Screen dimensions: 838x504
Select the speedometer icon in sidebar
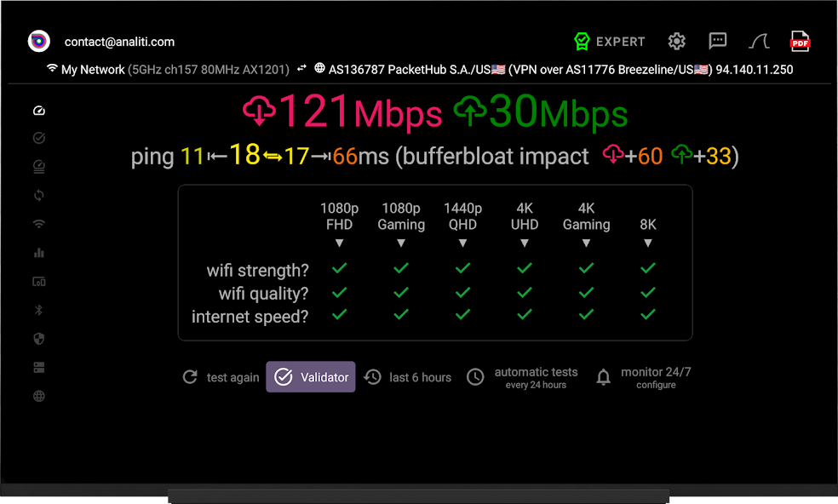(x=39, y=111)
